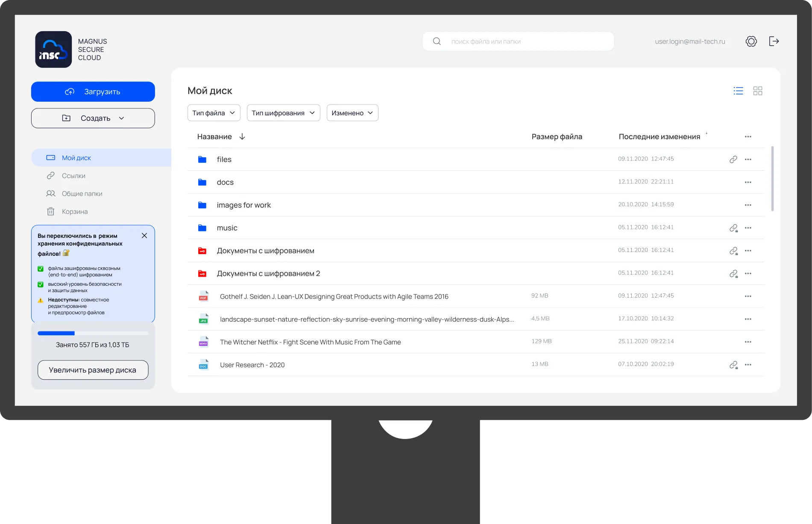Viewport: 812px width, 524px height.
Task: Open the Создать dropdown menu
Action: click(93, 118)
